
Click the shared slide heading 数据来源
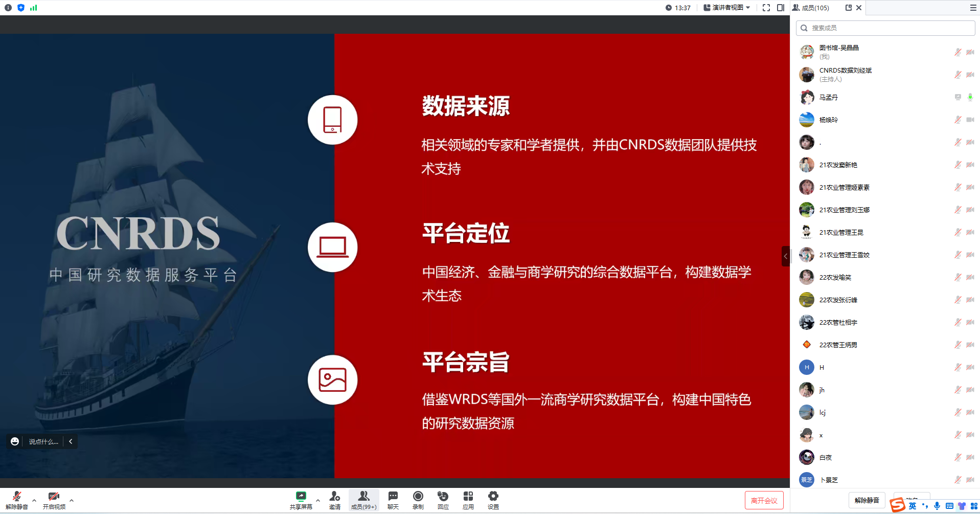(x=466, y=106)
